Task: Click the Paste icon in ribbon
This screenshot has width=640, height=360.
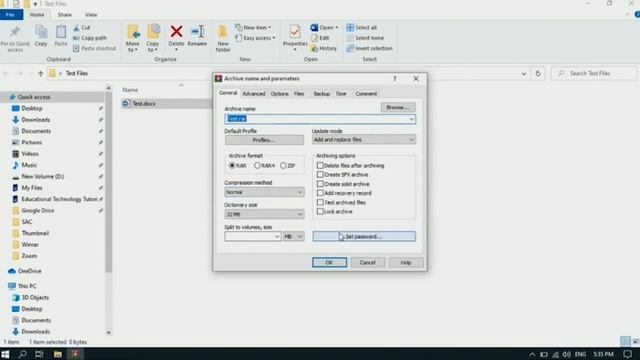Action: [x=60, y=32]
